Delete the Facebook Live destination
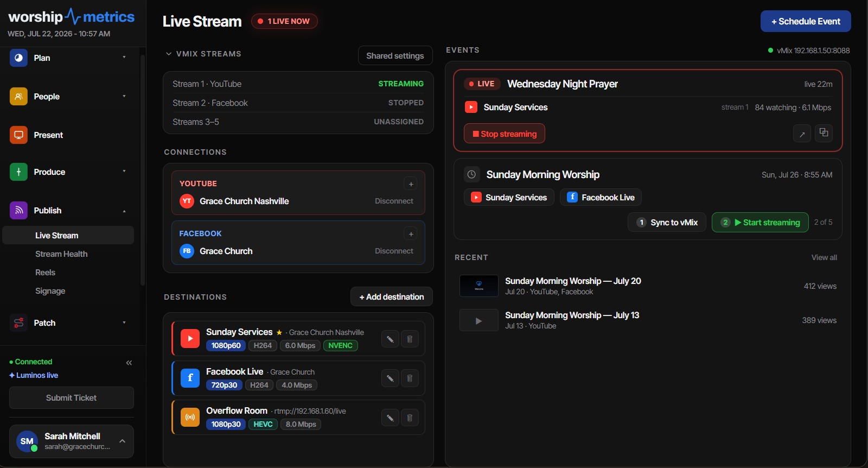Screen dimensions: 868x468 coord(410,378)
